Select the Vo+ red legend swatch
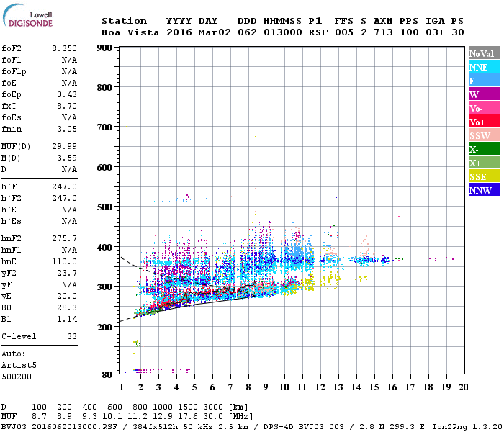Viewport: 504px width, 432px height. [x=484, y=122]
